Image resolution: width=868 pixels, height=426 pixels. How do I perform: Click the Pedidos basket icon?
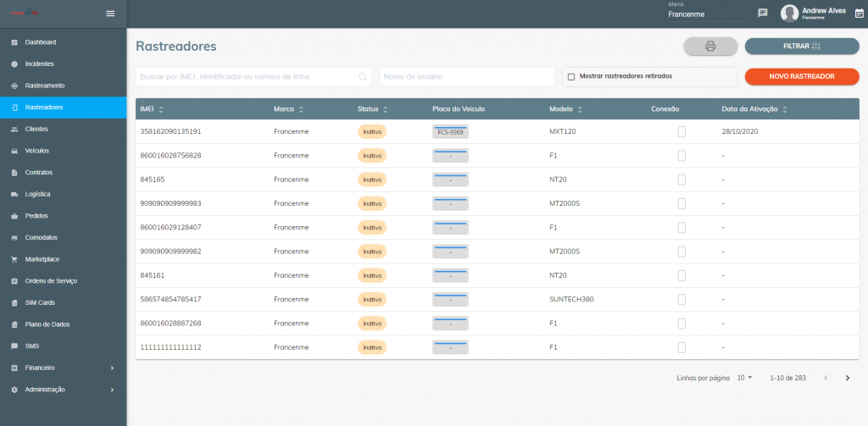click(x=15, y=216)
